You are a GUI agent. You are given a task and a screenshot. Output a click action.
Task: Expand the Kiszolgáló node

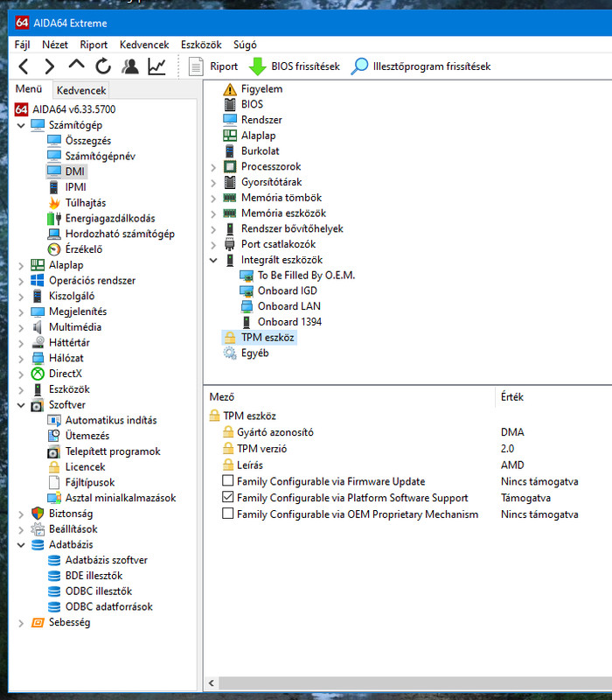20,297
